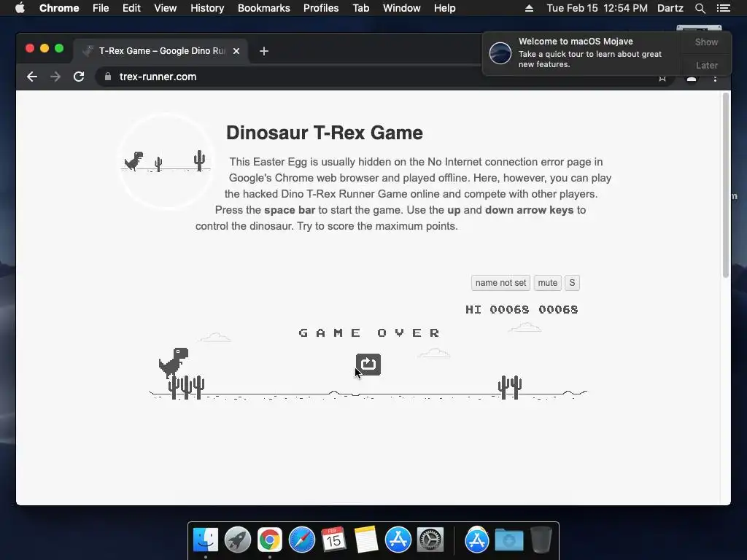
Task: Open Finder from the Dock
Action: pos(206,540)
